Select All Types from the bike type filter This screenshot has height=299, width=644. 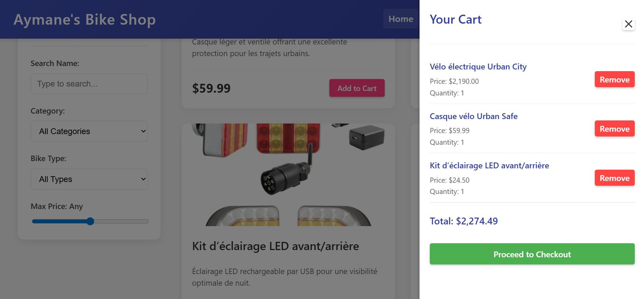(89, 179)
